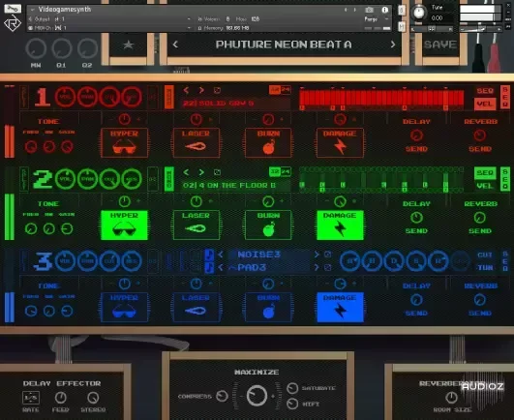Select the previous NOISE3 sound
This screenshot has height=420, width=514.
click(x=221, y=255)
